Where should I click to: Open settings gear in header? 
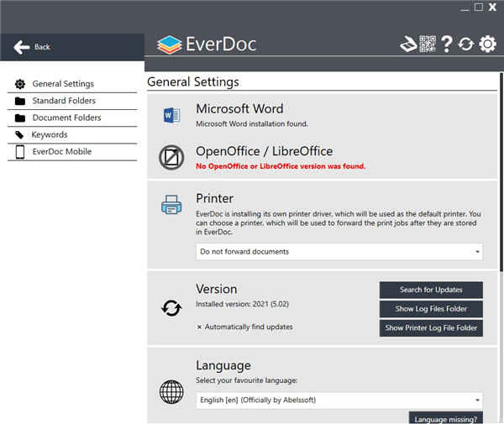coord(487,44)
